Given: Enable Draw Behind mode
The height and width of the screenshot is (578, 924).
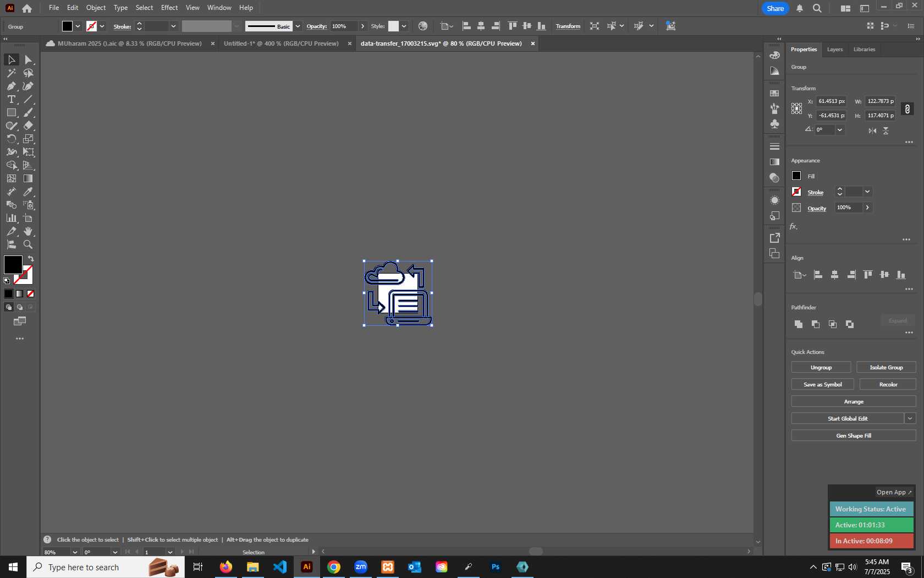Looking at the screenshot, I should pyautogui.click(x=20, y=307).
